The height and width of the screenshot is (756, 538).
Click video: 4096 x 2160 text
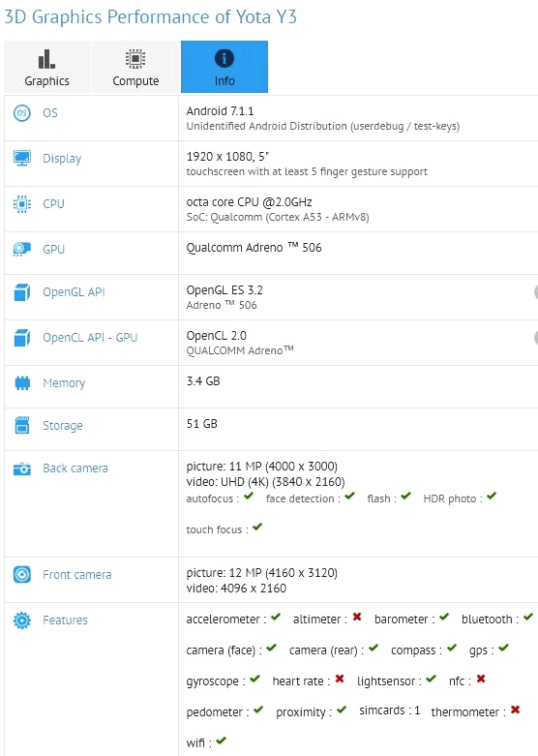236,589
